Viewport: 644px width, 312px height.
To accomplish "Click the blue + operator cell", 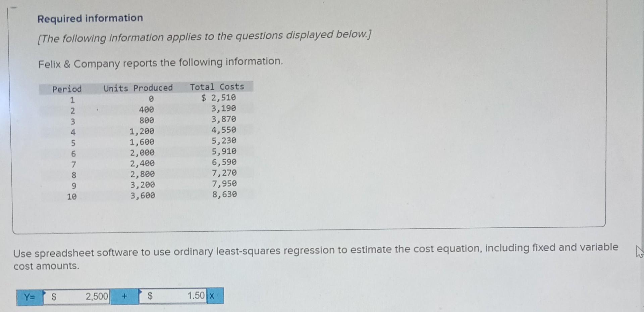I will [124, 297].
